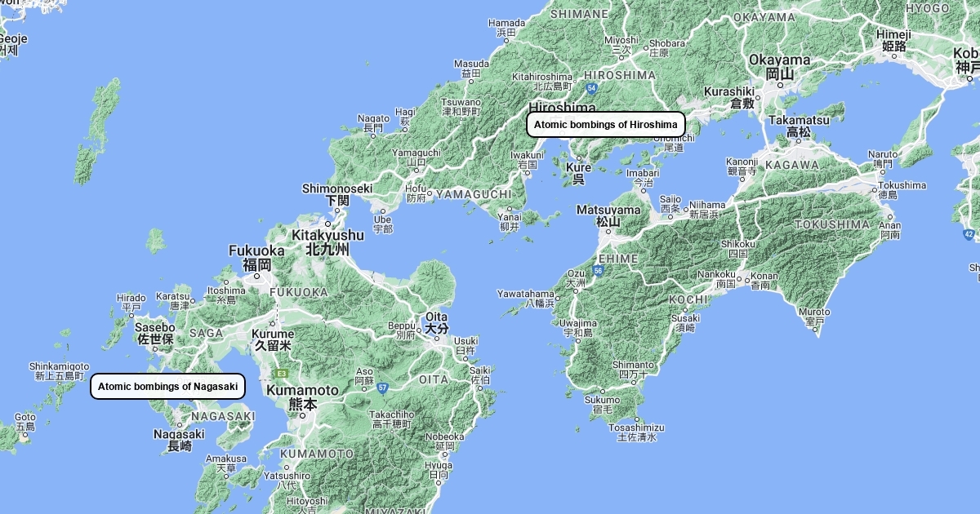Viewport: 980px width, 514px height.
Task: Click the Muroto town label
Action: click(x=814, y=312)
